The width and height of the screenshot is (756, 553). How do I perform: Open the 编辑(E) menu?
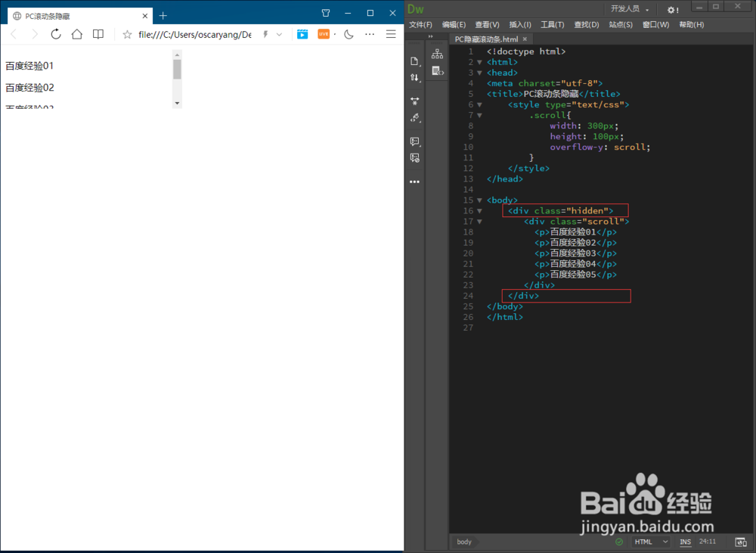coord(454,25)
